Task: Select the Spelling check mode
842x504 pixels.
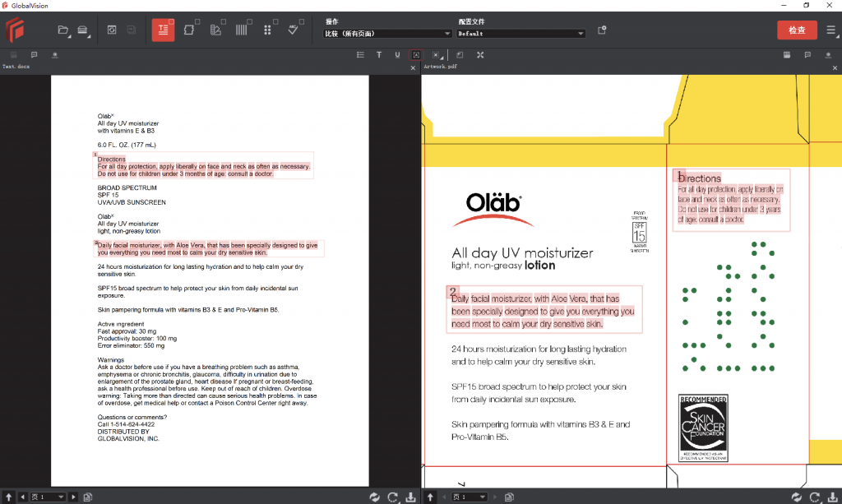Action: pyautogui.click(x=294, y=30)
